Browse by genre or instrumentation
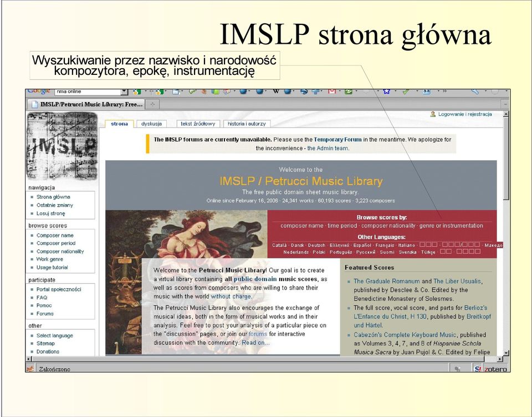Viewport: 532px width, 417px height. tap(451, 226)
